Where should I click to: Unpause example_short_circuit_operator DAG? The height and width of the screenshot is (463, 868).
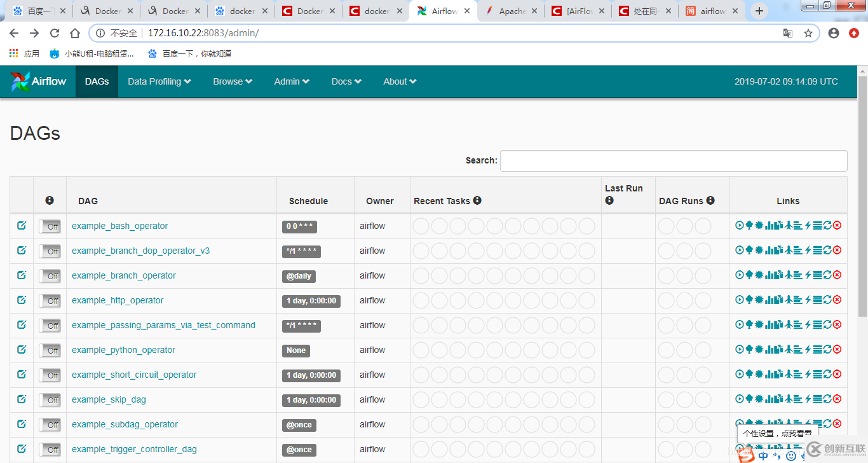(x=50, y=375)
